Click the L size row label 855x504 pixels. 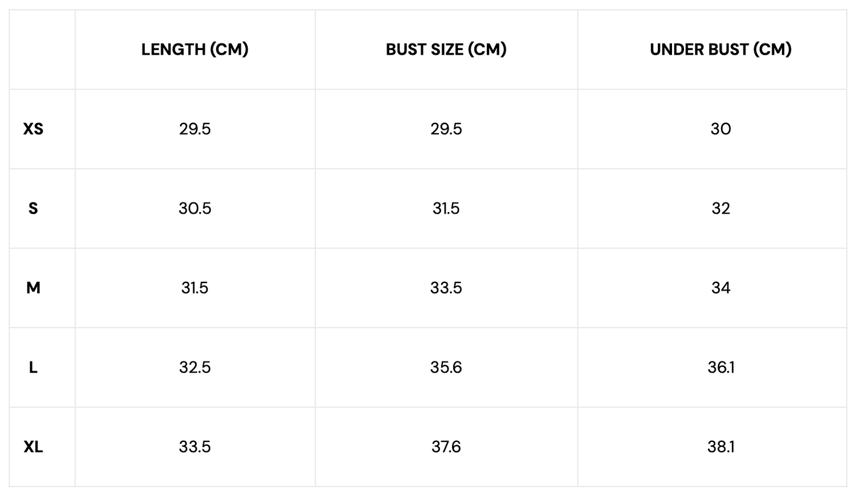[33, 368]
